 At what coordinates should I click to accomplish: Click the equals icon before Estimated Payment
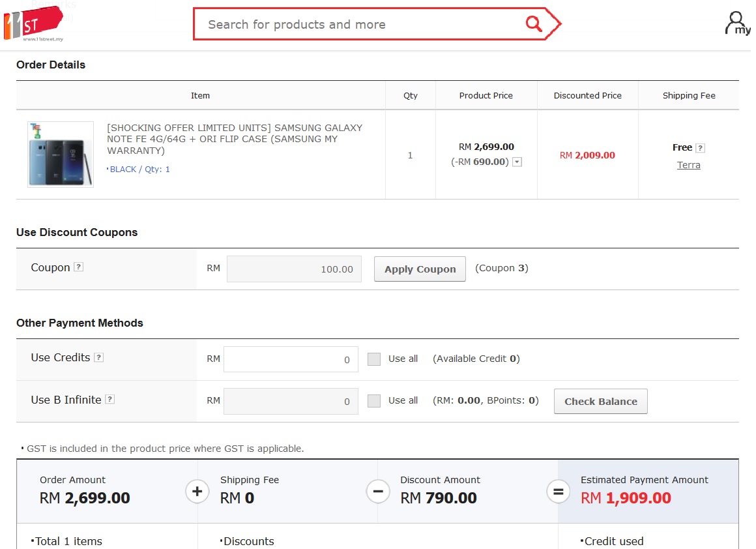click(558, 491)
